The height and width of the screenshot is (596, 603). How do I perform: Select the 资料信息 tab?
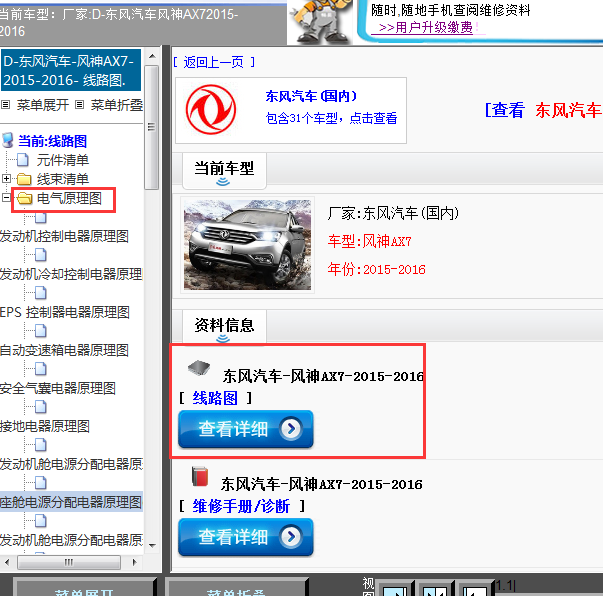pos(224,327)
